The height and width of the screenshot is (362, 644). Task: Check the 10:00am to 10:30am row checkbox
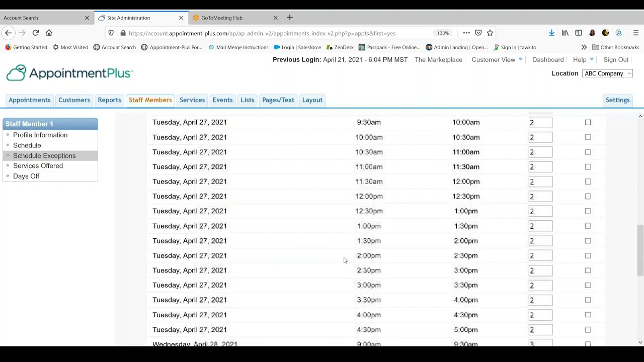click(588, 137)
